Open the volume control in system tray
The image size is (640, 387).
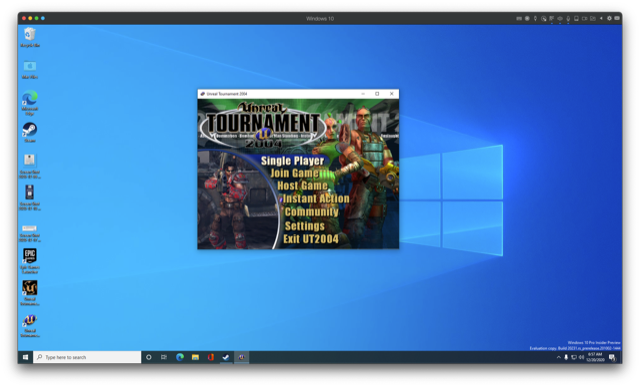point(581,357)
